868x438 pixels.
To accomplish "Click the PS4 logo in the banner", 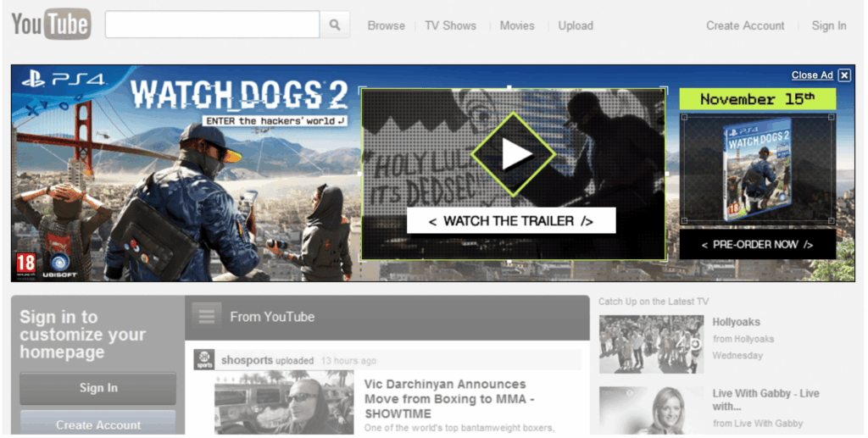I will [64, 80].
